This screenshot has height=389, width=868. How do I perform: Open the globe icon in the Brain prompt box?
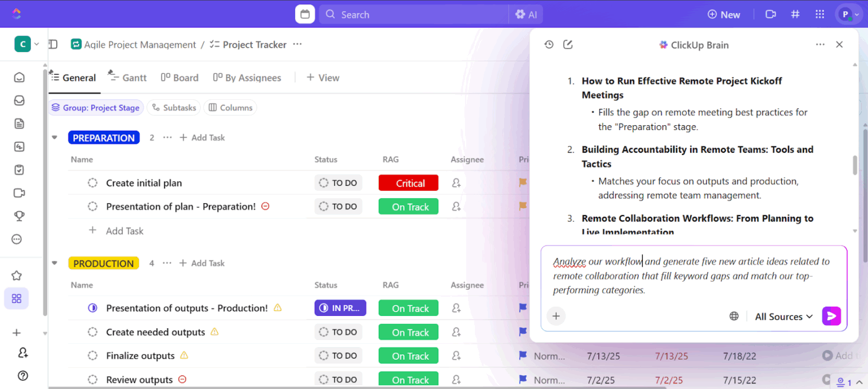[x=734, y=316]
